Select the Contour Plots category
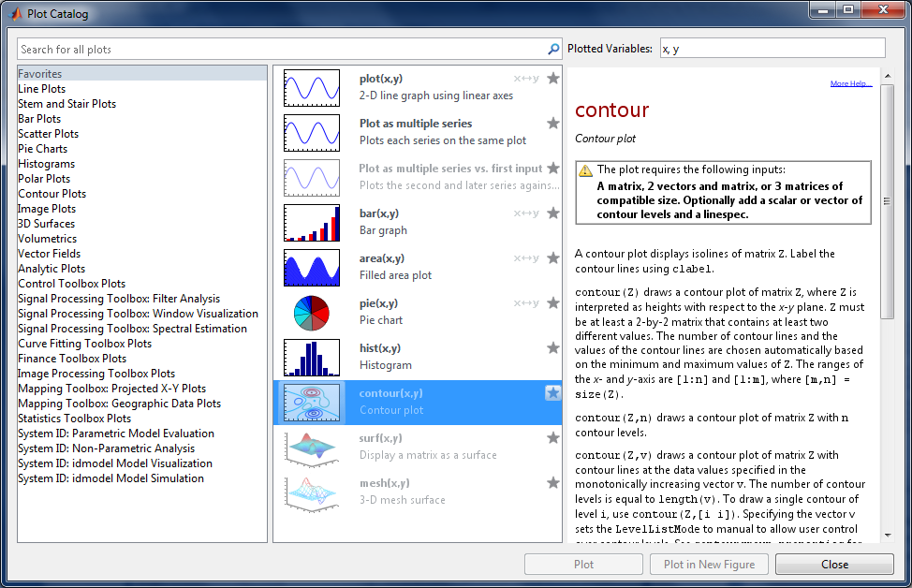 tap(51, 194)
